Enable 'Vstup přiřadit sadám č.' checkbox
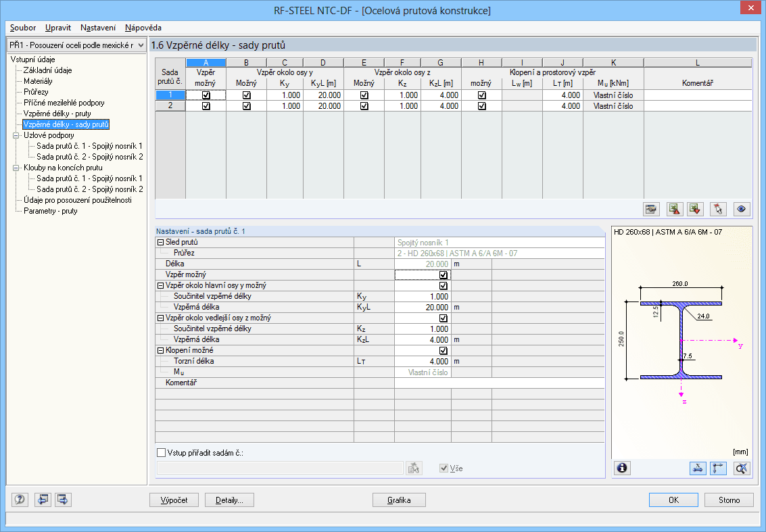This screenshot has height=532, width=766. [x=161, y=453]
